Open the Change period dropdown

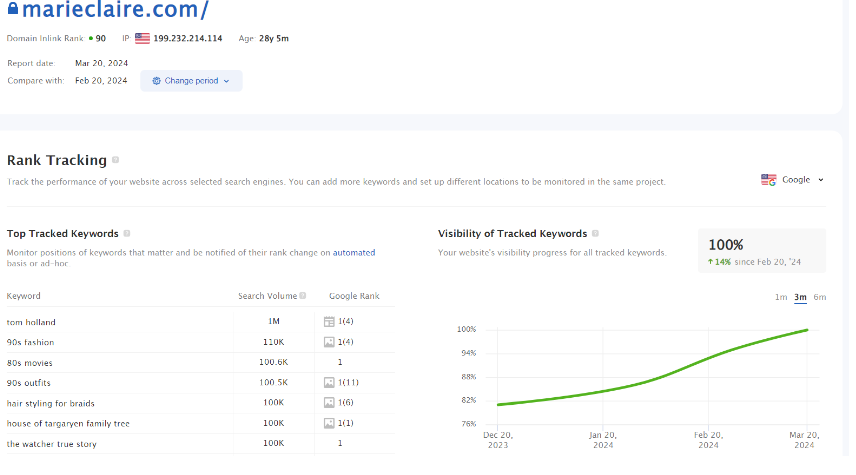(191, 81)
